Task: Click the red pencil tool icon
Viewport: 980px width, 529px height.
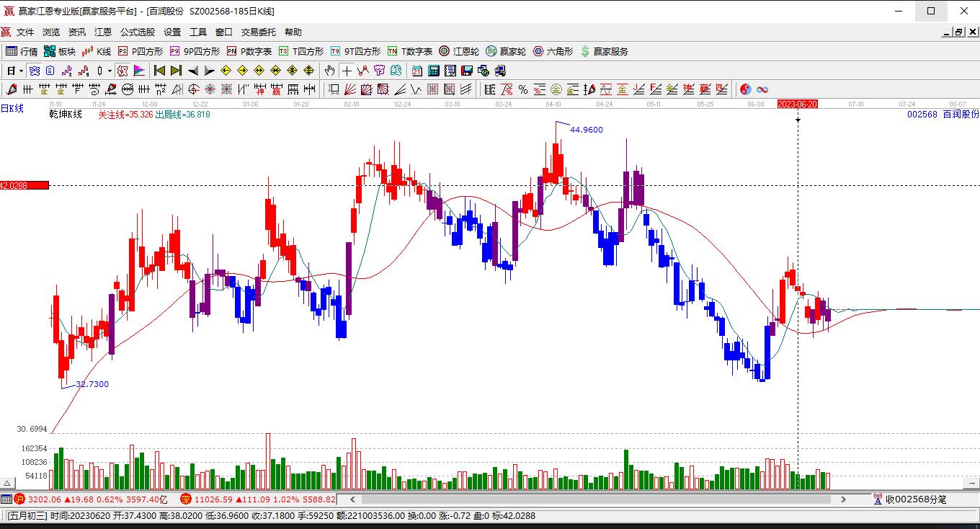Action: (11, 89)
